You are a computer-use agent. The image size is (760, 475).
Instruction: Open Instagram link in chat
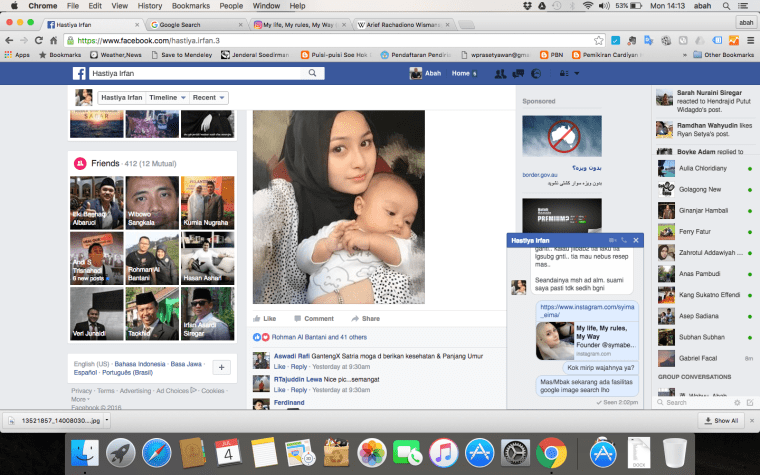(587, 311)
